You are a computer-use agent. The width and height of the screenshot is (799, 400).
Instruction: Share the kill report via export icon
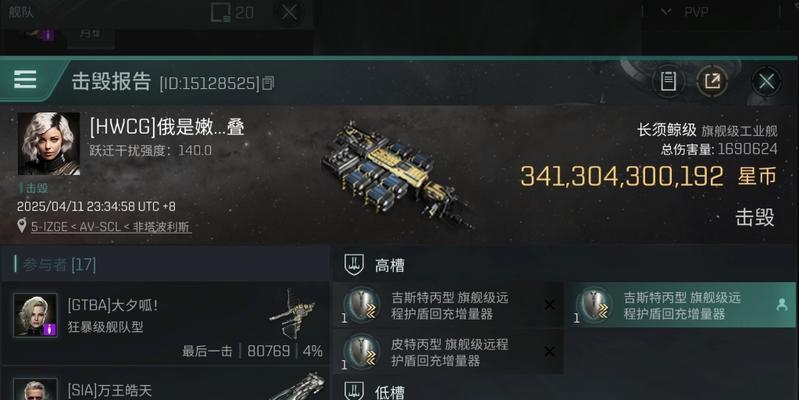712,81
